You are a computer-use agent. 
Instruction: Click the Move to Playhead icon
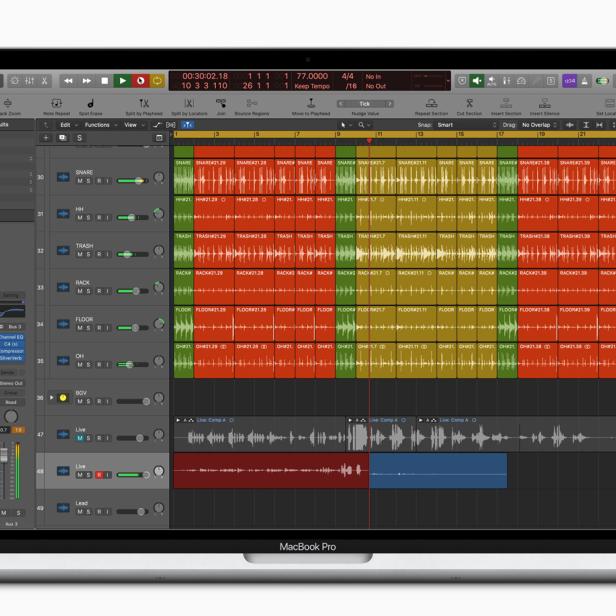tap(311, 103)
